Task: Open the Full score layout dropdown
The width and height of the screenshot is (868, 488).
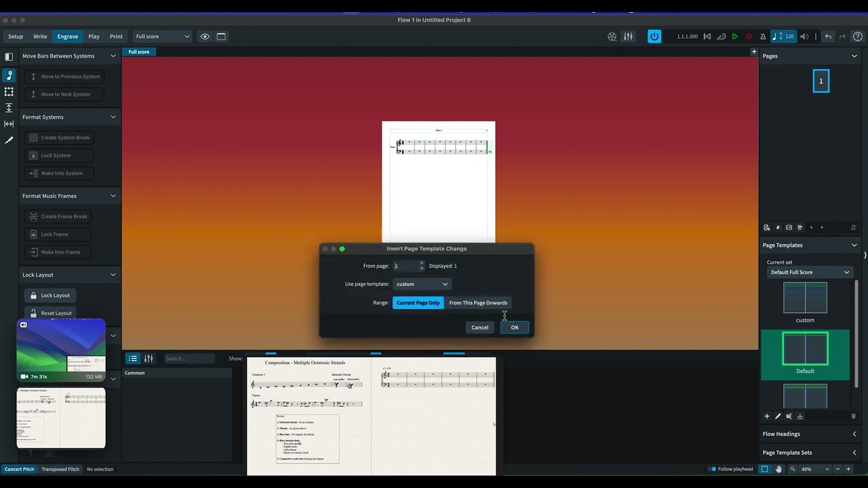Action: click(x=162, y=37)
